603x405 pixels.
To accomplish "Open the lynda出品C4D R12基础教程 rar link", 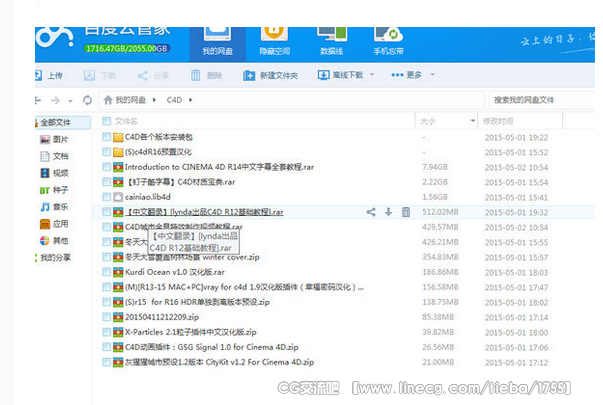I will pyautogui.click(x=204, y=212).
